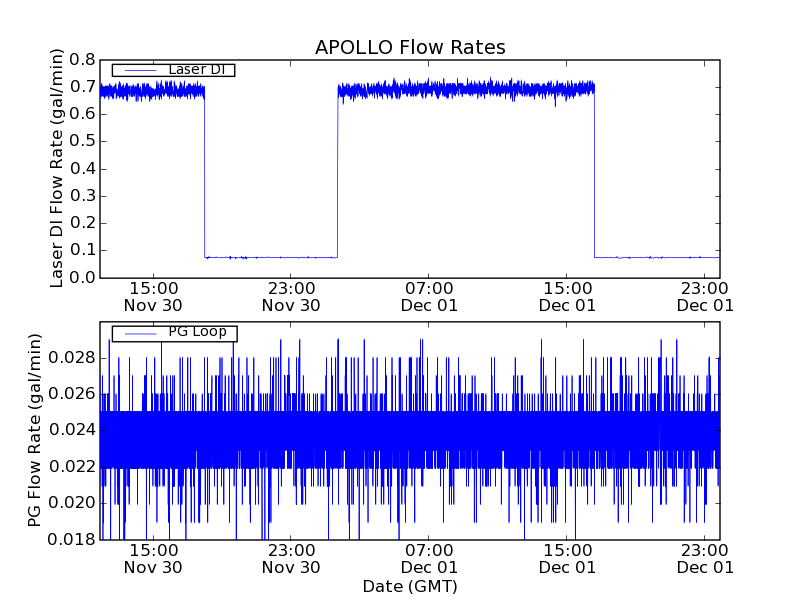Screen dimensions: 800x600
Task: Click the 0.024 tick on lower y-axis
Action: point(74,431)
